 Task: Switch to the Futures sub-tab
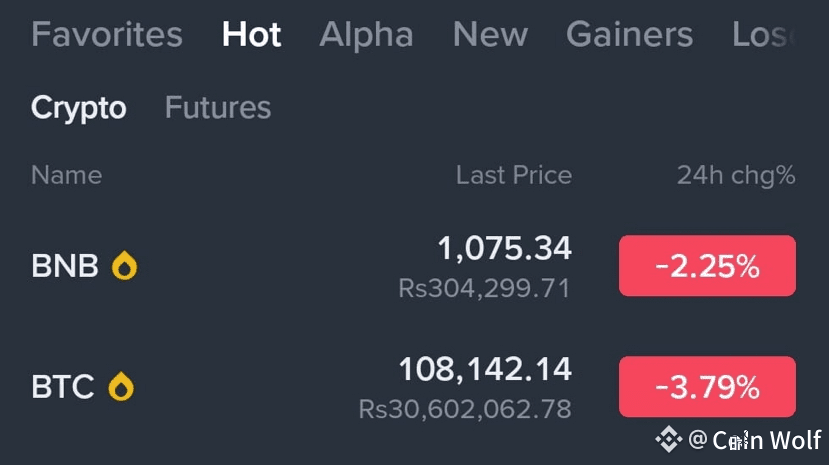(218, 108)
